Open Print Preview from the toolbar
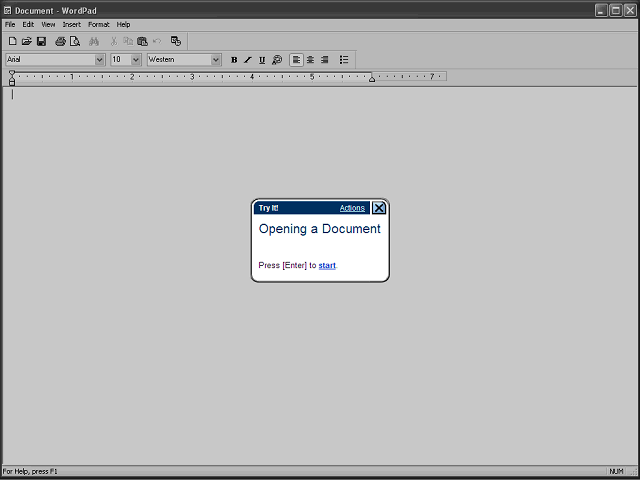The width and height of the screenshot is (640, 480). (75, 41)
